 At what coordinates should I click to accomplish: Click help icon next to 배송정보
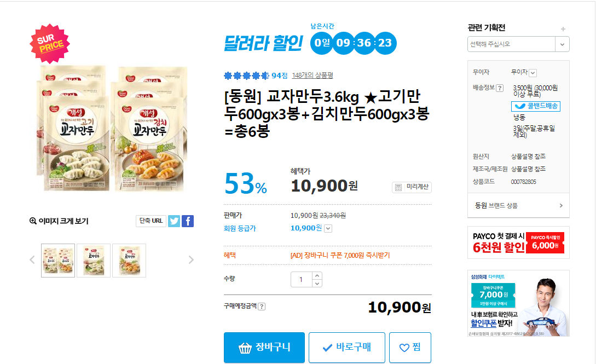click(499, 88)
